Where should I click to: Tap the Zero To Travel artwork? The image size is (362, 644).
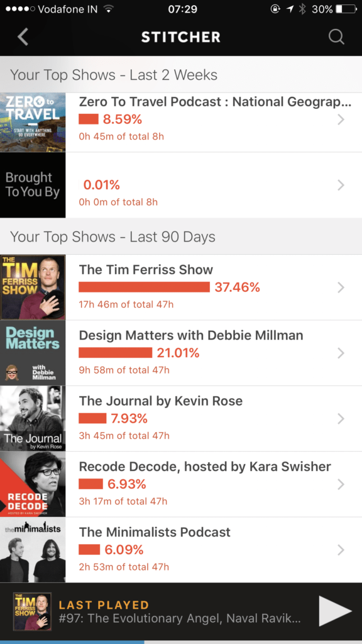(x=33, y=123)
